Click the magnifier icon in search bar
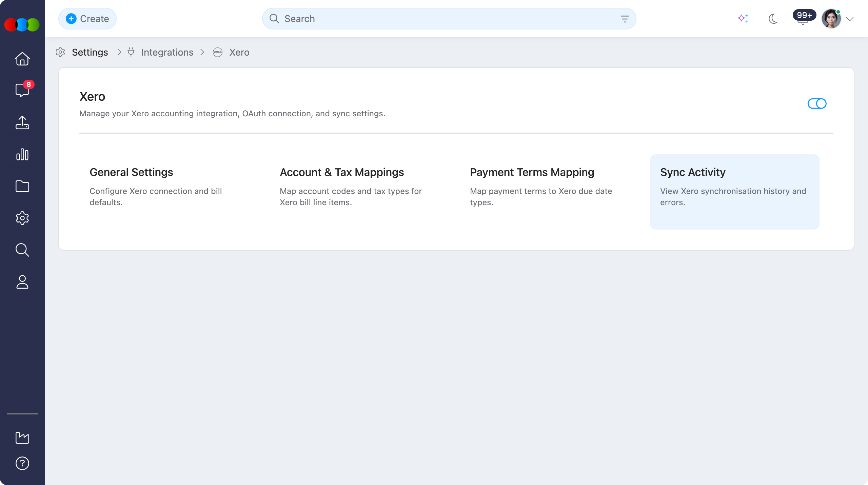868x485 pixels. pos(274,19)
